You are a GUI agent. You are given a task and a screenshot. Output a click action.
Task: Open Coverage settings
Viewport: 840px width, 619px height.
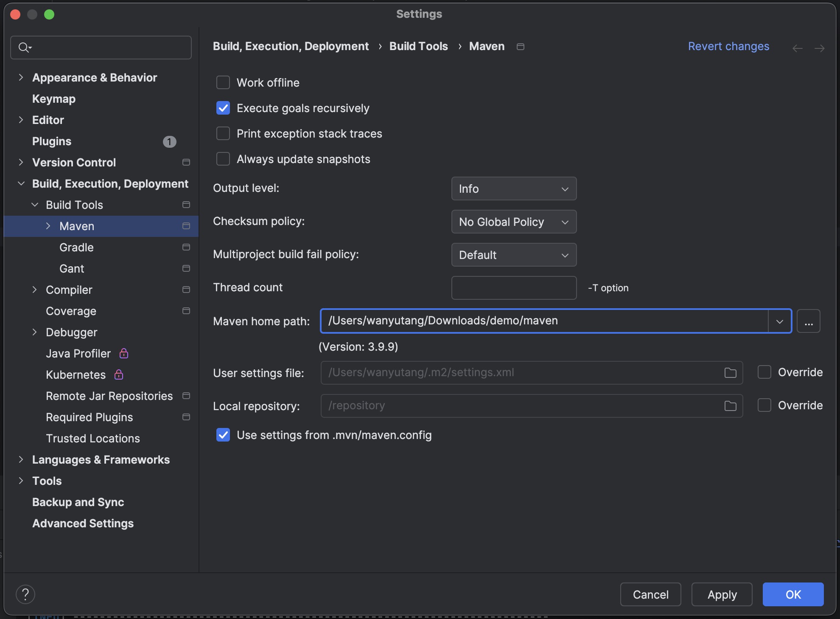(71, 311)
